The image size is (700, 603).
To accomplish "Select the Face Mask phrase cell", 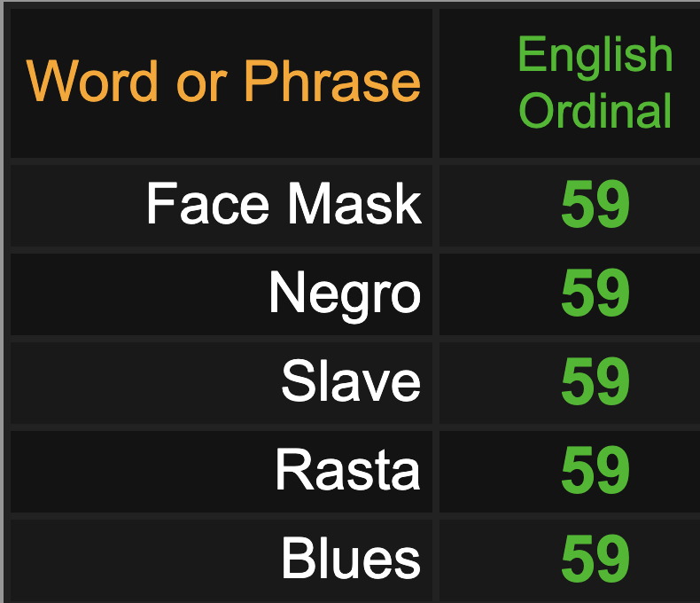I will pos(222,205).
